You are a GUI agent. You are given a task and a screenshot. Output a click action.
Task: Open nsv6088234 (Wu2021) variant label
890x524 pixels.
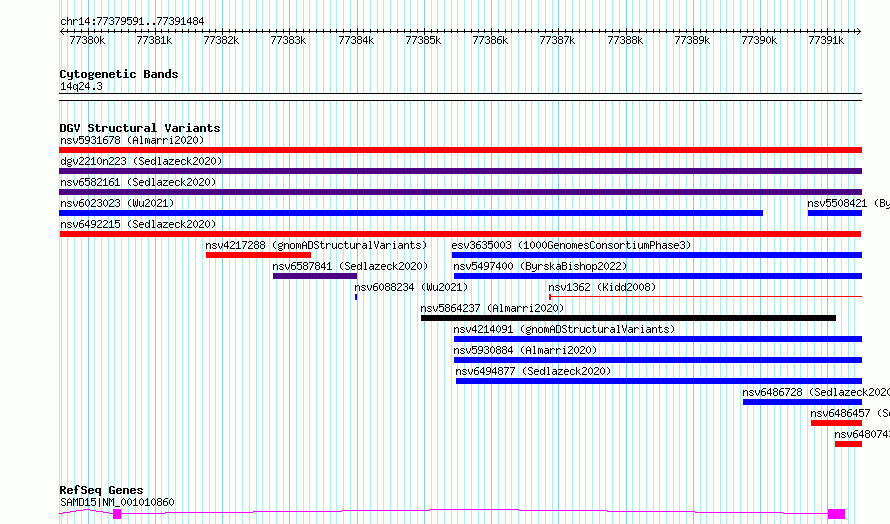click(411, 287)
